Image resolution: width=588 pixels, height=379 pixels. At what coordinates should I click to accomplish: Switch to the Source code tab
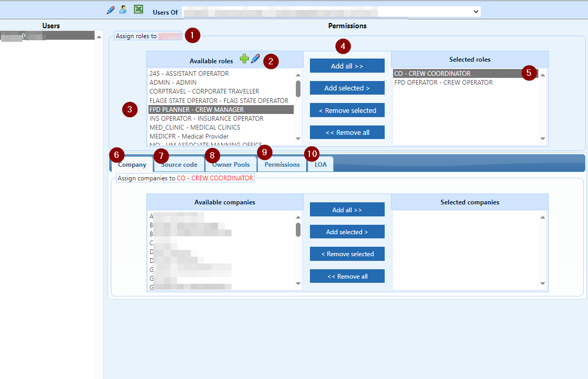179,165
